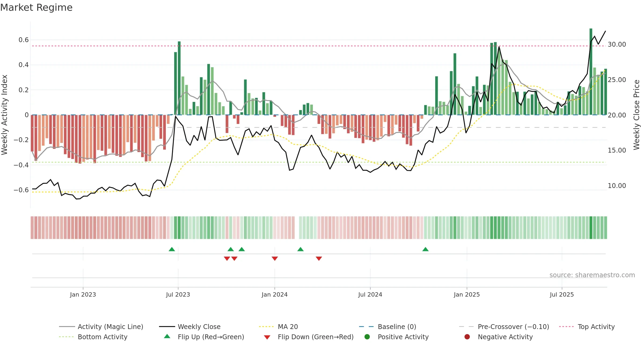This screenshot has height=362, width=644.
Task: Click the 15.00 price axis label
Action: tap(617, 150)
